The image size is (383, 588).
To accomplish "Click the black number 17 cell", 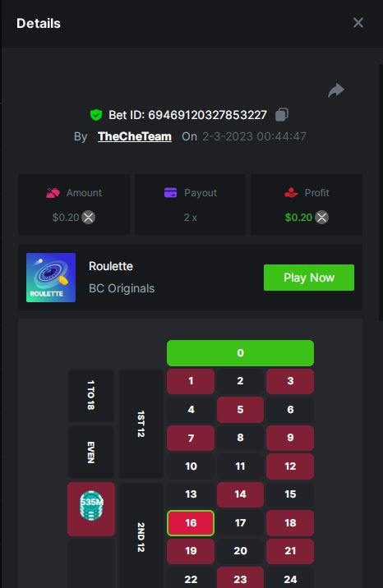I will pos(241,523).
